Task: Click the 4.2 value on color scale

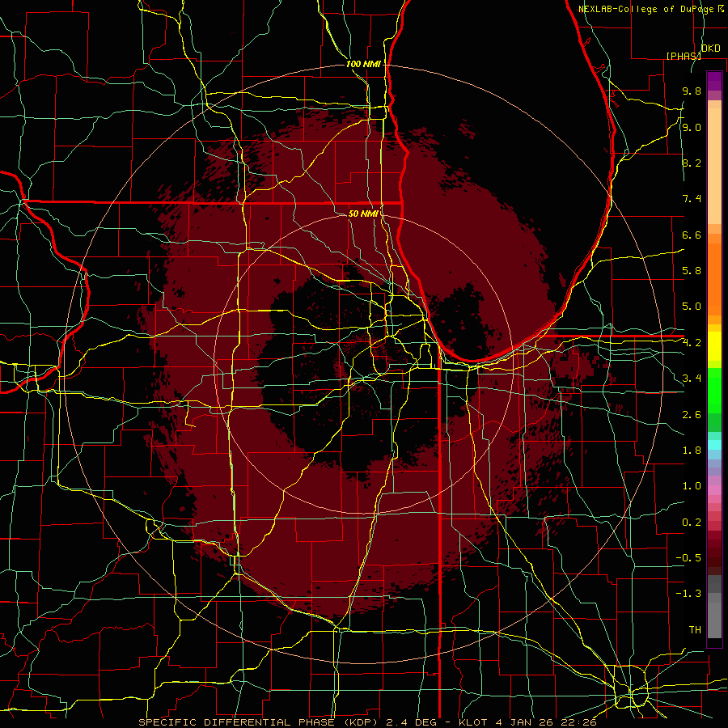Action: (x=692, y=343)
